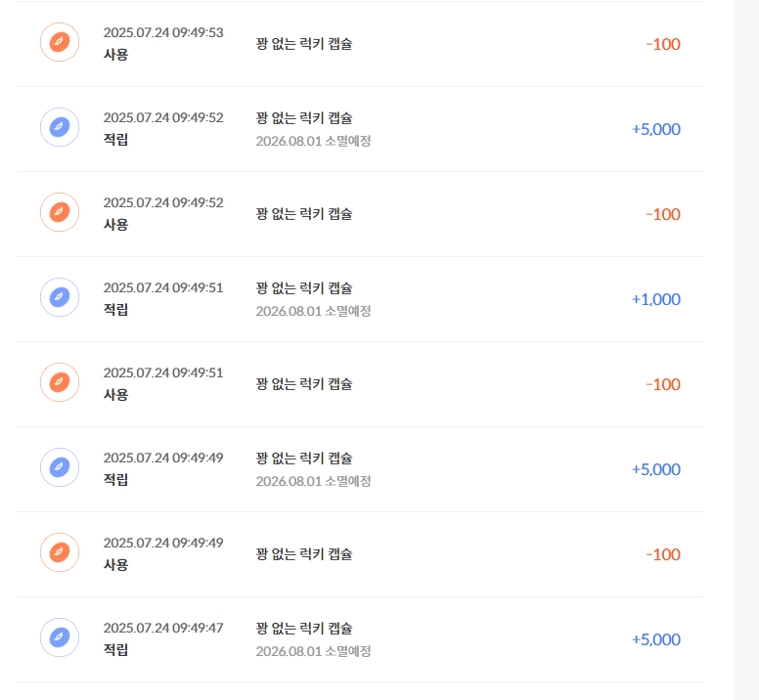The image size is (759, 700).
Task: Open the 꽝 없는 럭키 캡슐 title in the +1,000 row
Action: pos(304,287)
